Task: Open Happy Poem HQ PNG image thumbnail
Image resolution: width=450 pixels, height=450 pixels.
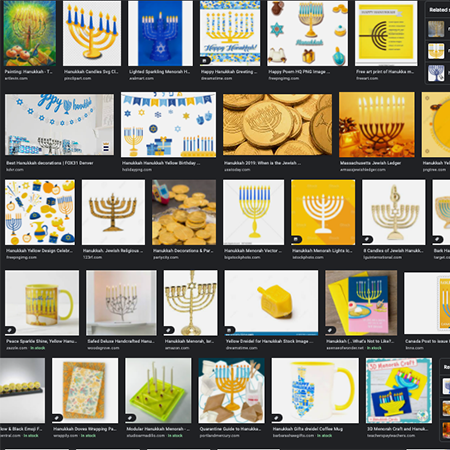Action: [x=307, y=33]
